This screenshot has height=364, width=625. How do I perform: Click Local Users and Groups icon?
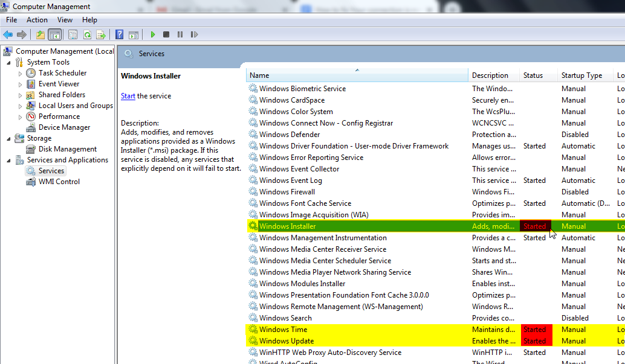point(31,106)
